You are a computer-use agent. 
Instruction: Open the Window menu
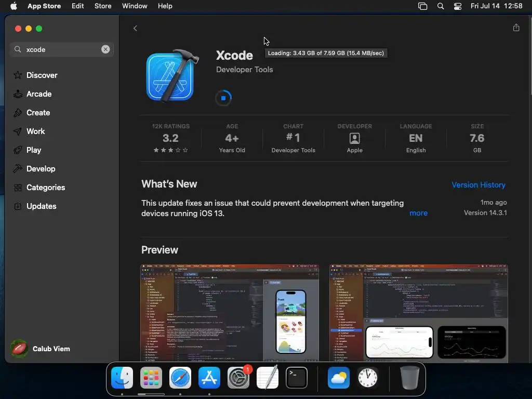pyautogui.click(x=135, y=6)
